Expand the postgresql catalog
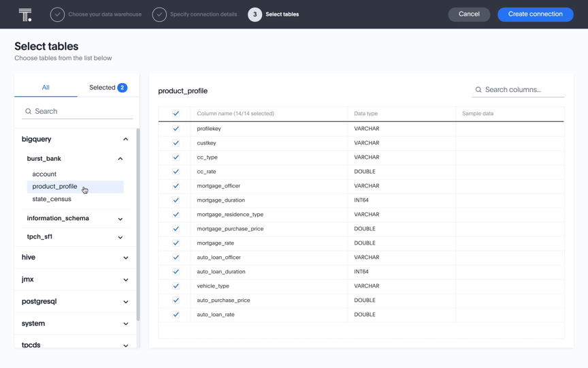588x368 pixels. pyautogui.click(x=125, y=302)
